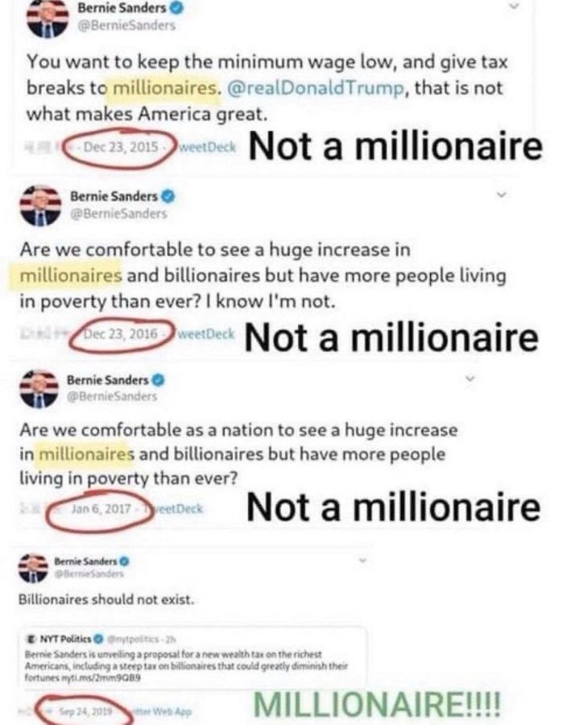Open the first tweet's chevron menu
This screenshot has height=725, width=588.
[514, 6]
